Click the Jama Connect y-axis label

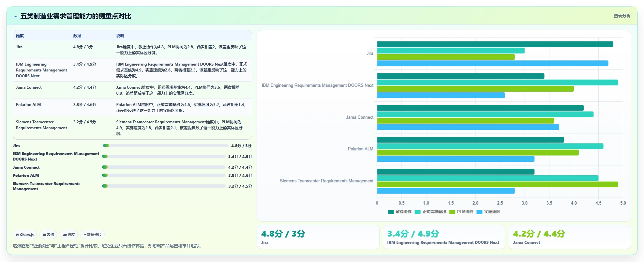[x=360, y=117]
